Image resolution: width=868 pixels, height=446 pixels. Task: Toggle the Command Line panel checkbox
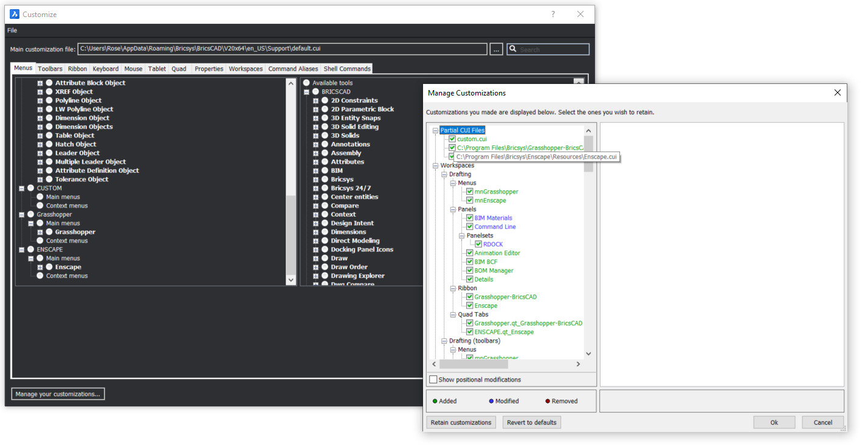(470, 227)
